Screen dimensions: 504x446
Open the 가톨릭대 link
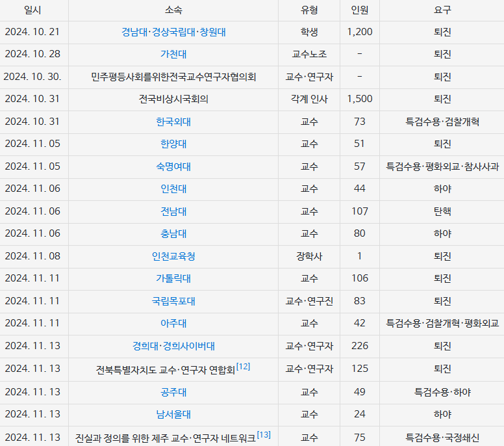pos(173,278)
